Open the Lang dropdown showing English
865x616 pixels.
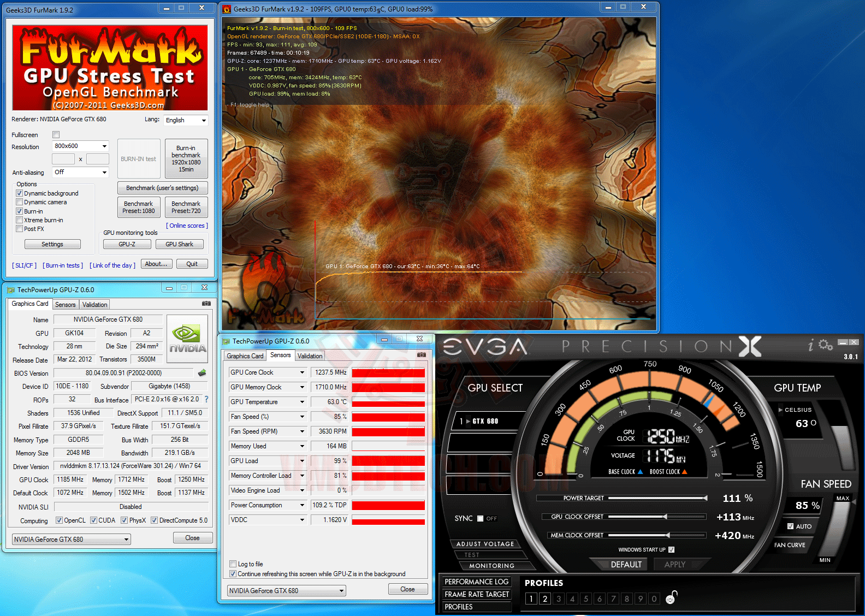click(186, 120)
